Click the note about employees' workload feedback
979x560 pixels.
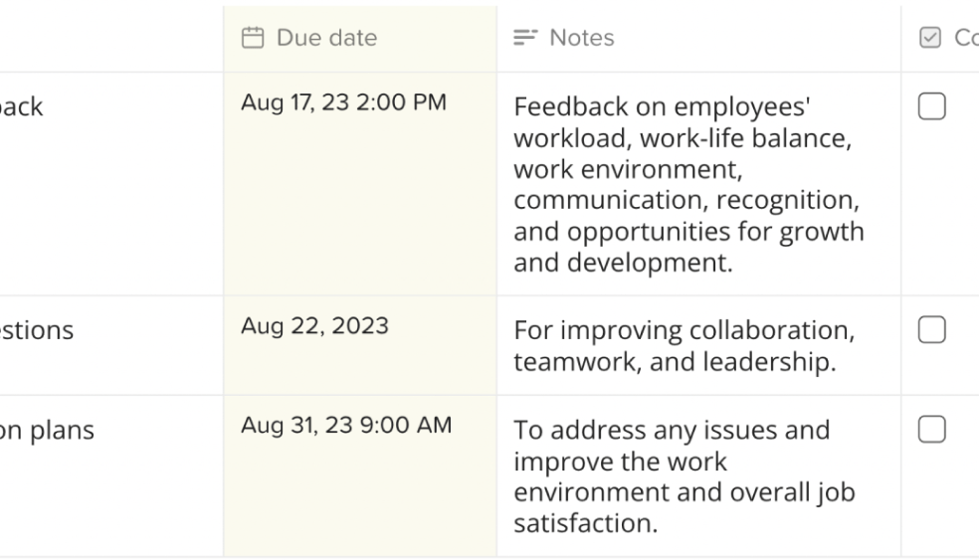click(x=687, y=184)
